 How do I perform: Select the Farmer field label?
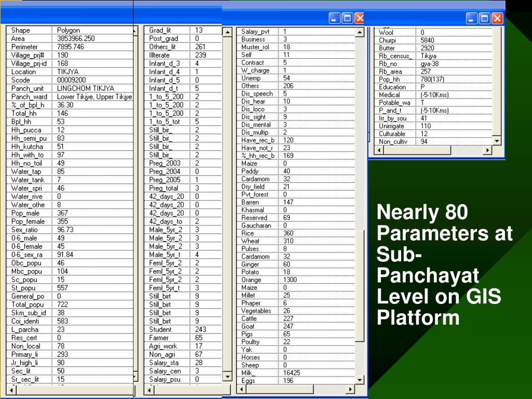tap(159, 338)
